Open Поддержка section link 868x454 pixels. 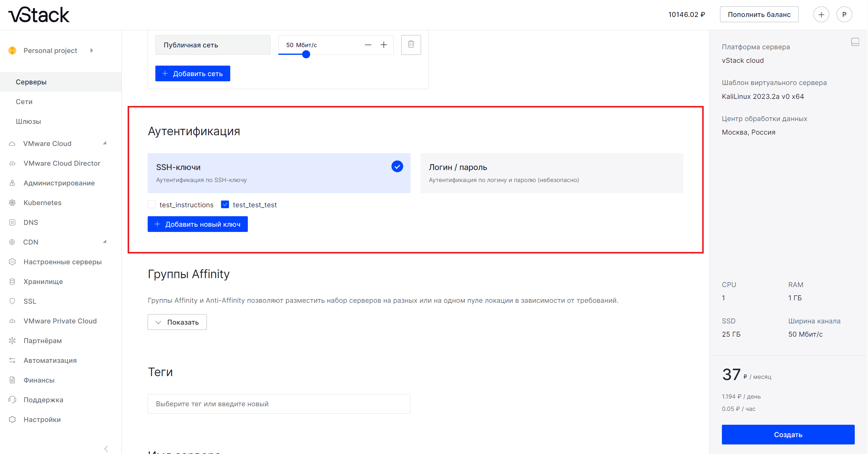pyautogui.click(x=43, y=400)
